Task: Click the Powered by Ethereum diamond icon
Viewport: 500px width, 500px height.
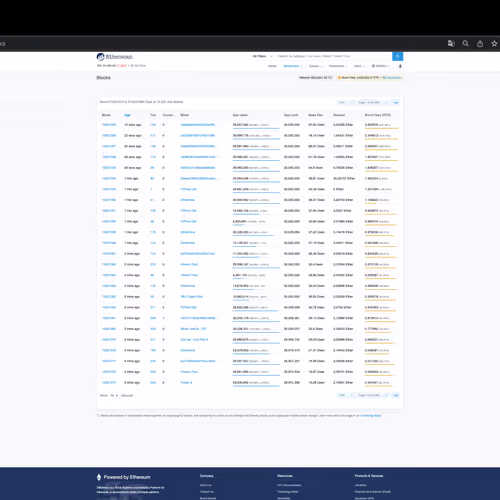Action: (x=99, y=477)
